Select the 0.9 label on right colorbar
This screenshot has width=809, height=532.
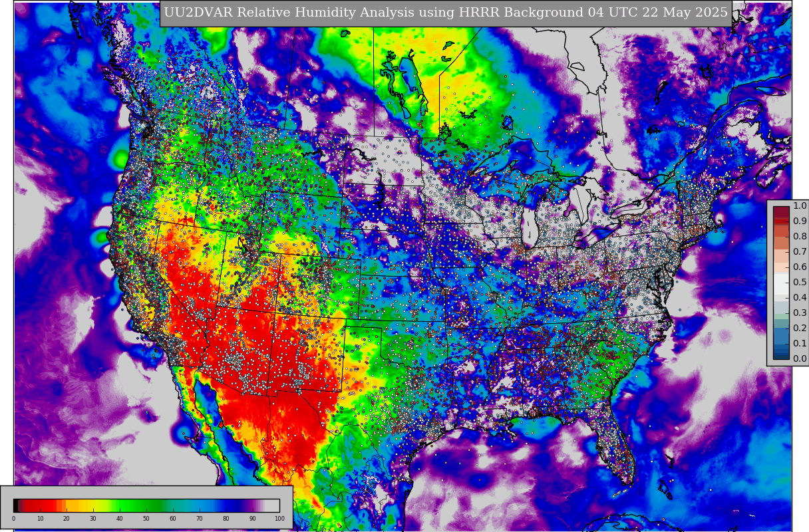pos(800,221)
